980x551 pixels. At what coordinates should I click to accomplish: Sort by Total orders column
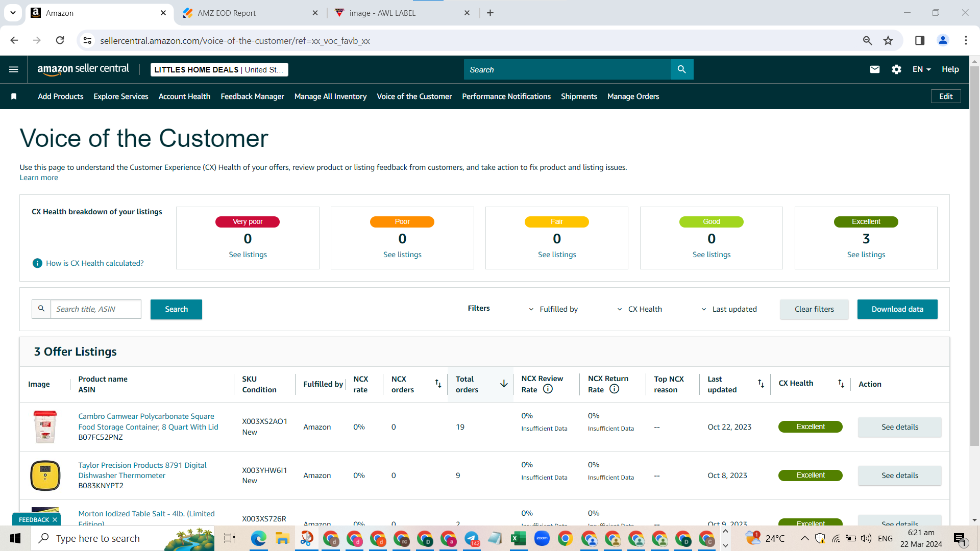(504, 384)
